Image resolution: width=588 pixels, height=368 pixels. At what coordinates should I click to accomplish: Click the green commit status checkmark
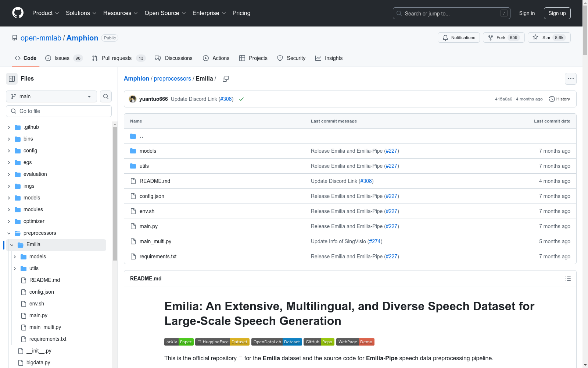[241, 99]
